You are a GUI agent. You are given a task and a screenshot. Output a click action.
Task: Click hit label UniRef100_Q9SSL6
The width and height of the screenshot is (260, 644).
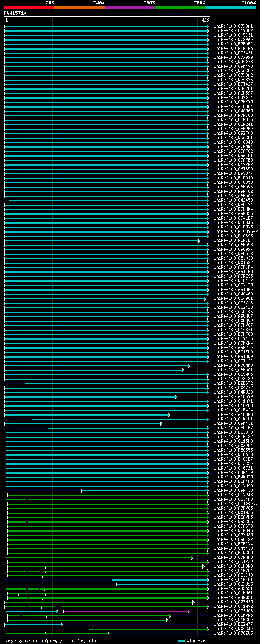point(233,522)
